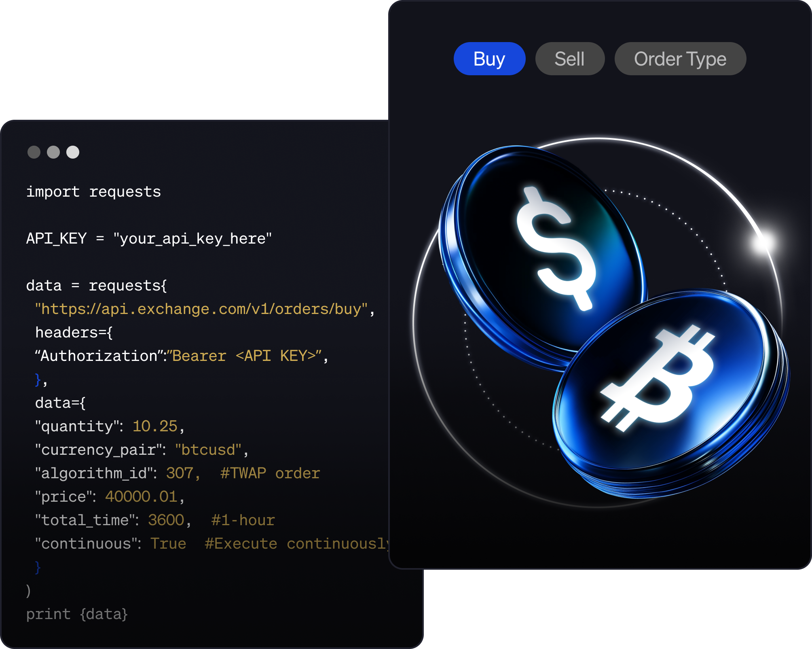Image resolution: width=812 pixels, height=649 pixels.
Task: Select the quantity value 10.25
Action: pyautogui.click(x=155, y=426)
